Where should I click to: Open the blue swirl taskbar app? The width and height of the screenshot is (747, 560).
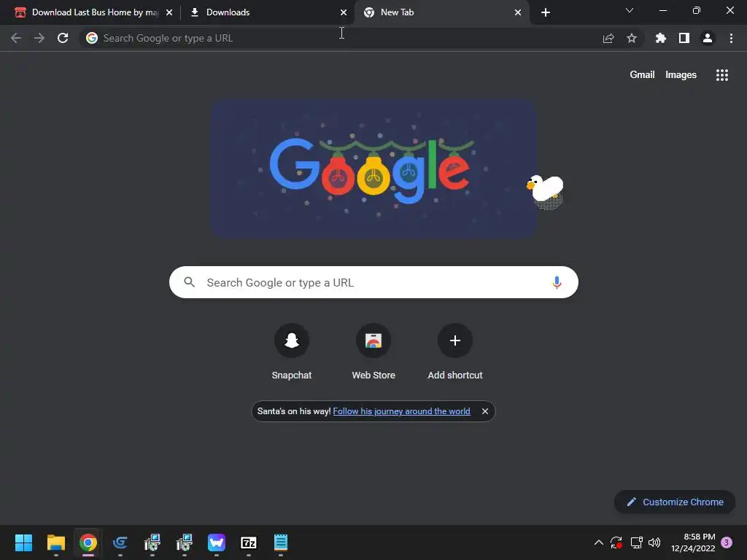point(120,542)
